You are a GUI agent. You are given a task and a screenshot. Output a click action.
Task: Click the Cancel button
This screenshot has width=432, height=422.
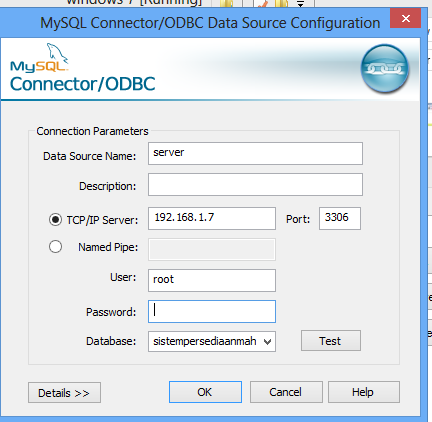click(286, 392)
